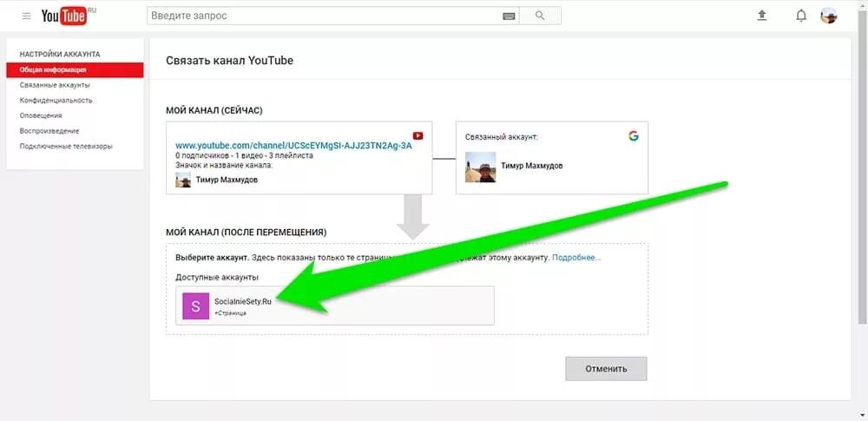
Task: Click the Подробнее link
Action: [576, 258]
